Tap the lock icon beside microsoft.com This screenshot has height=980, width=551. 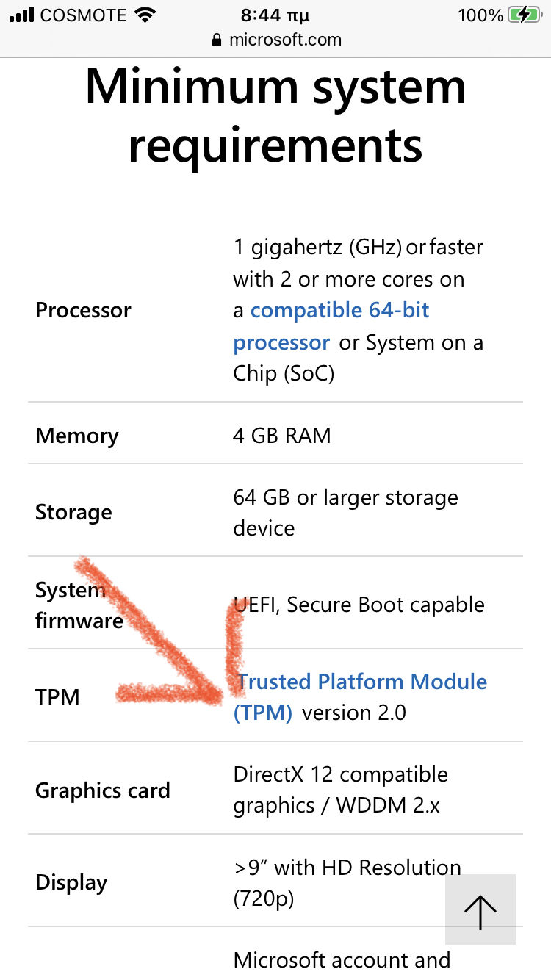(216, 40)
